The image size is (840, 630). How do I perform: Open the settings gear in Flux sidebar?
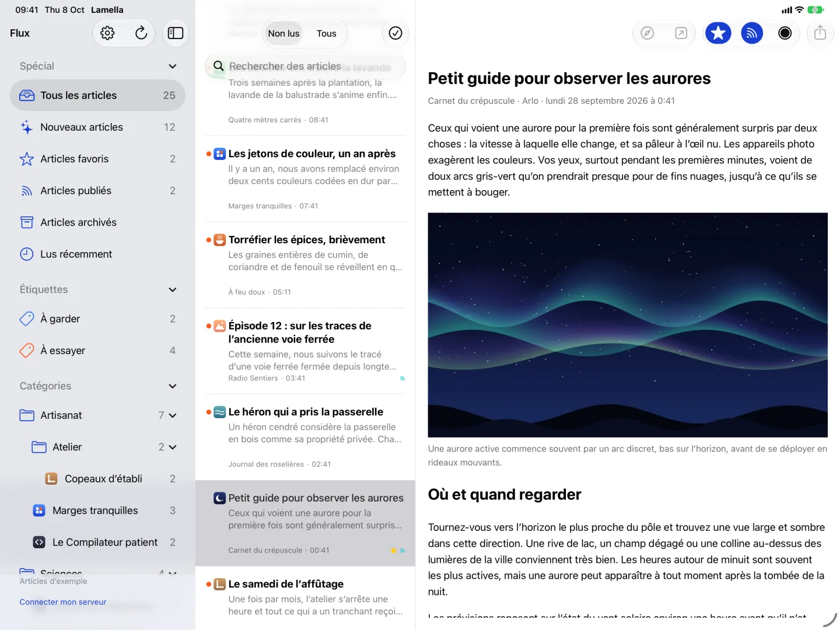click(x=107, y=33)
